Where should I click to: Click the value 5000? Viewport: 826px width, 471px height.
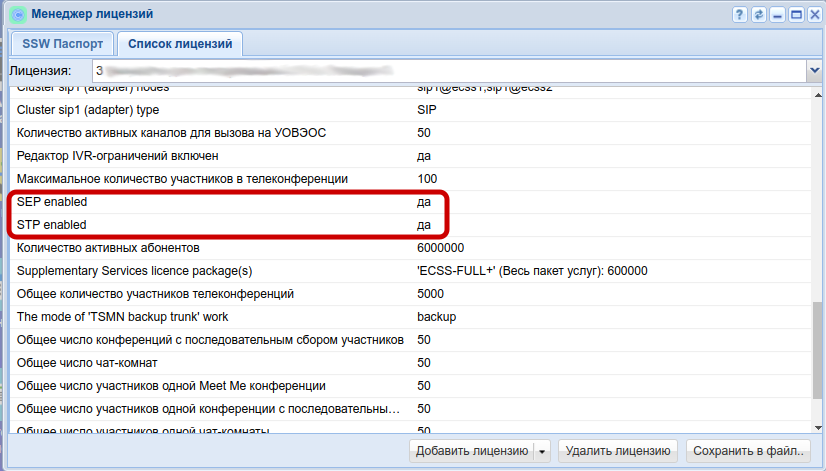[x=430, y=294]
